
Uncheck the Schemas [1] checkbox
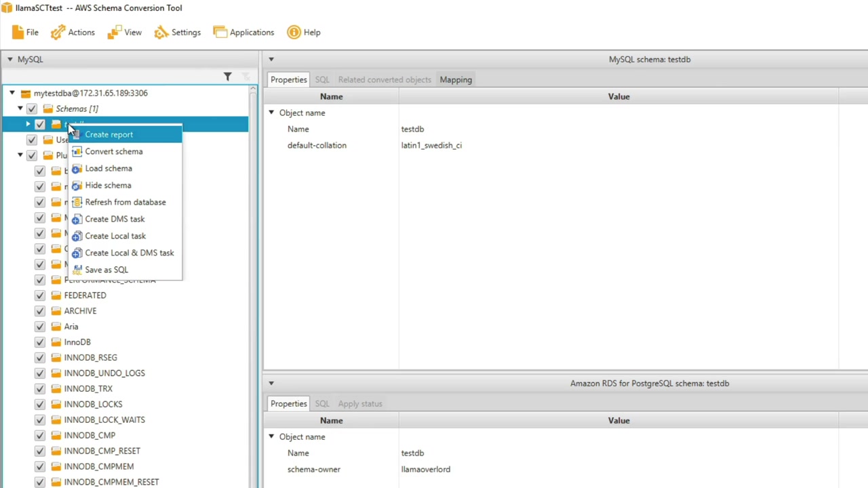click(x=32, y=109)
